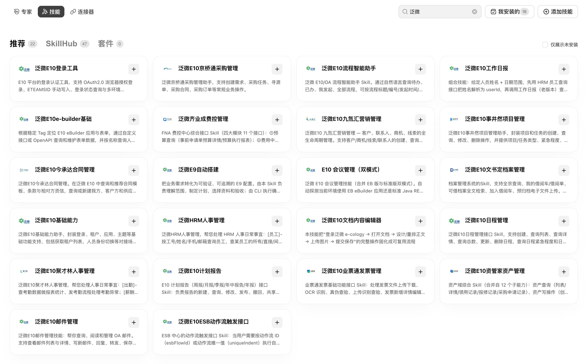Click the 泛微E10文书定档案管理 description text
This screenshot has height=364, width=588.
pos(507,187)
